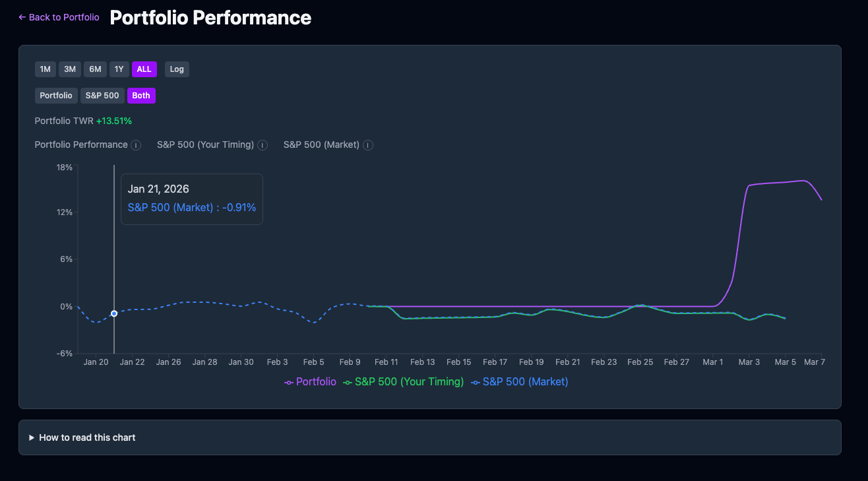868x481 pixels.
Task: Click the expander triangle for How to read this chart
Action: [31, 437]
